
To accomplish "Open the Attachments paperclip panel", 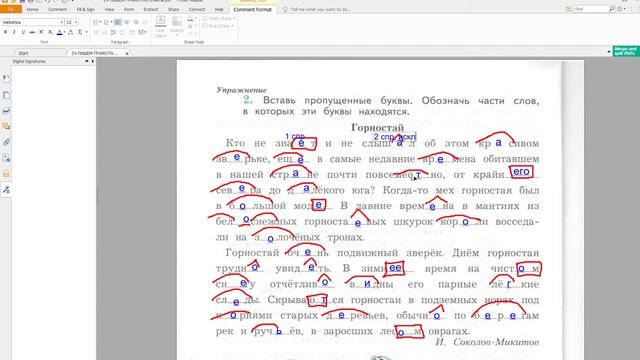I will [x=6, y=142].
